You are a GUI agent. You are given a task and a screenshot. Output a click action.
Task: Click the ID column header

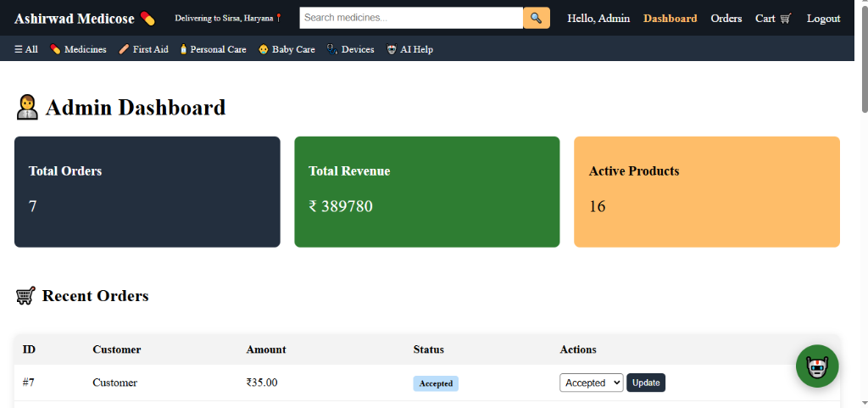(29, 349)
